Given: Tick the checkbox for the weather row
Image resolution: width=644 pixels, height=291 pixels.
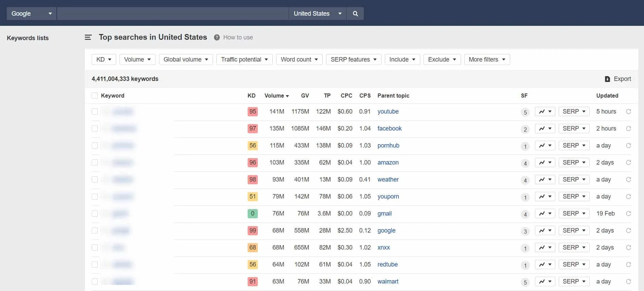Looking at the screenshot, I should [95, 179].
